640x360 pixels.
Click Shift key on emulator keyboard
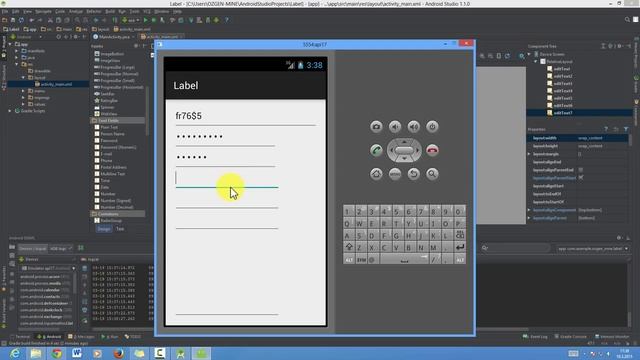pos(349,247)
